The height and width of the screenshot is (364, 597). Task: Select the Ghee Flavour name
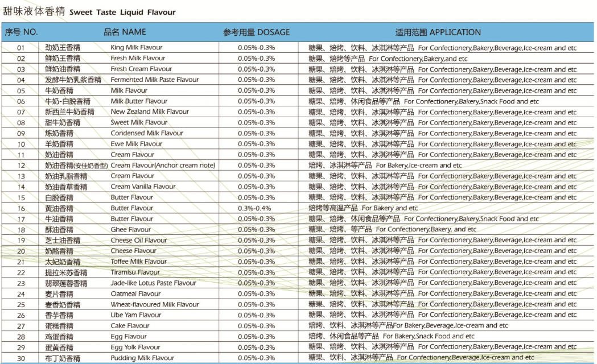point(131,230)
